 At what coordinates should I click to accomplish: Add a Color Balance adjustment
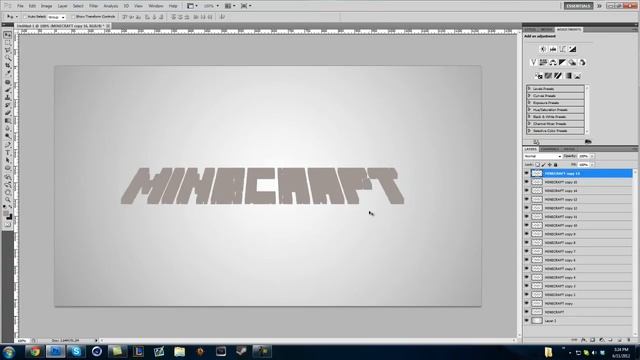point(553,62)
